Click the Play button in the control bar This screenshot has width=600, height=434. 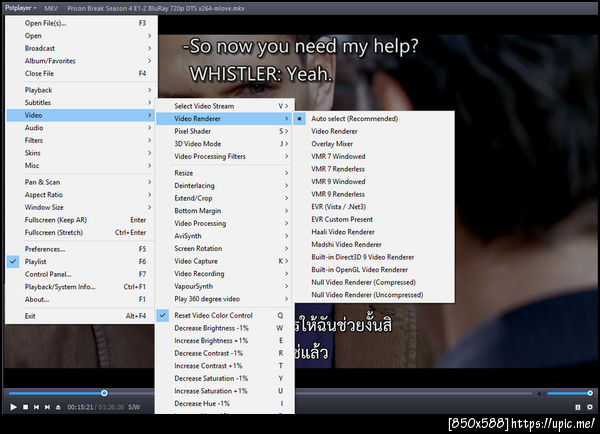[x=13, y=407]
